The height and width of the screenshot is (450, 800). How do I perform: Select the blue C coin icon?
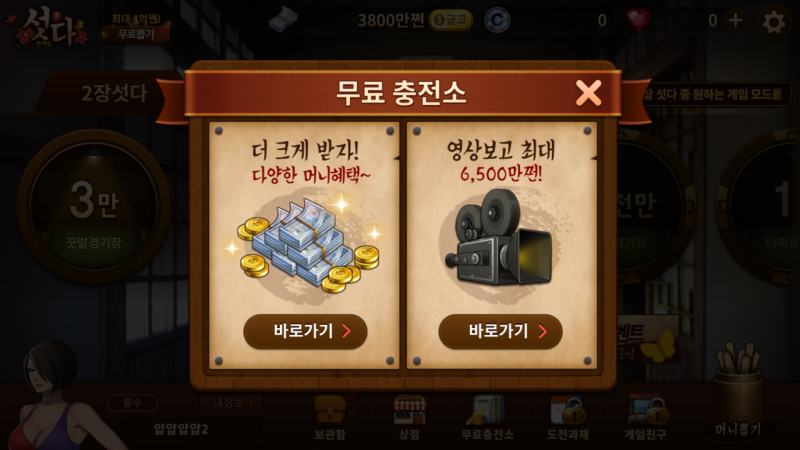coord(497,20)
